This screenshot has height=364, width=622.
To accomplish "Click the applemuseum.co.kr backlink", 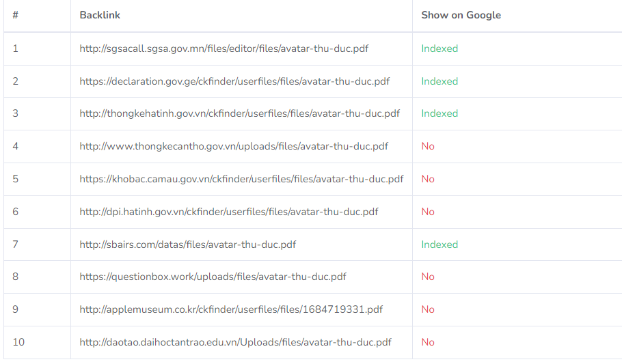I will (231, 309).
